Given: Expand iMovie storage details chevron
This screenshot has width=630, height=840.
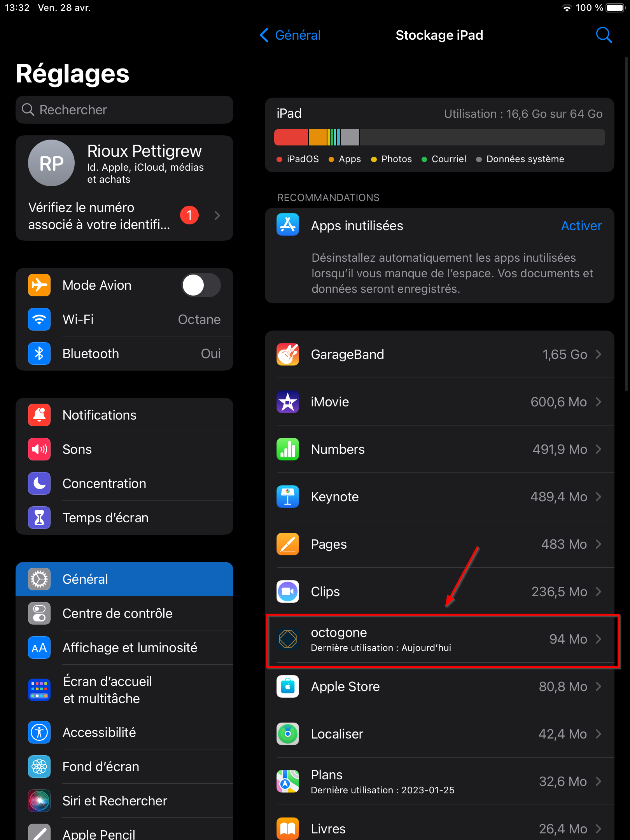Looking at the screenshot, I should point(599,402).
